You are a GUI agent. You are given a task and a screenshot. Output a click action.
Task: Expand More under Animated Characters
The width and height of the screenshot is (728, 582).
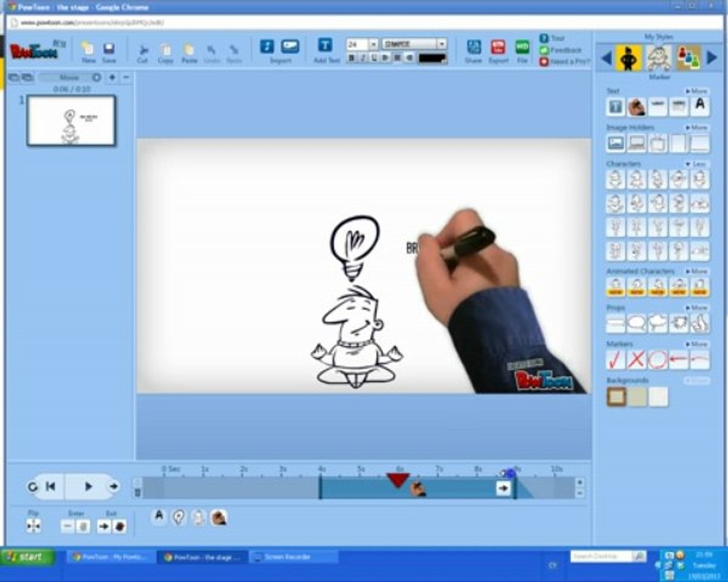tap(696, 271)
